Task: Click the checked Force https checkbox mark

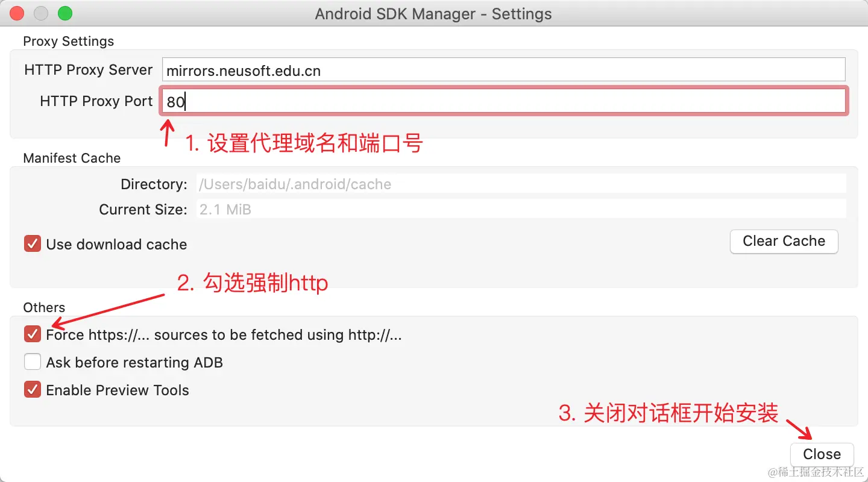Action: (33, 334)
